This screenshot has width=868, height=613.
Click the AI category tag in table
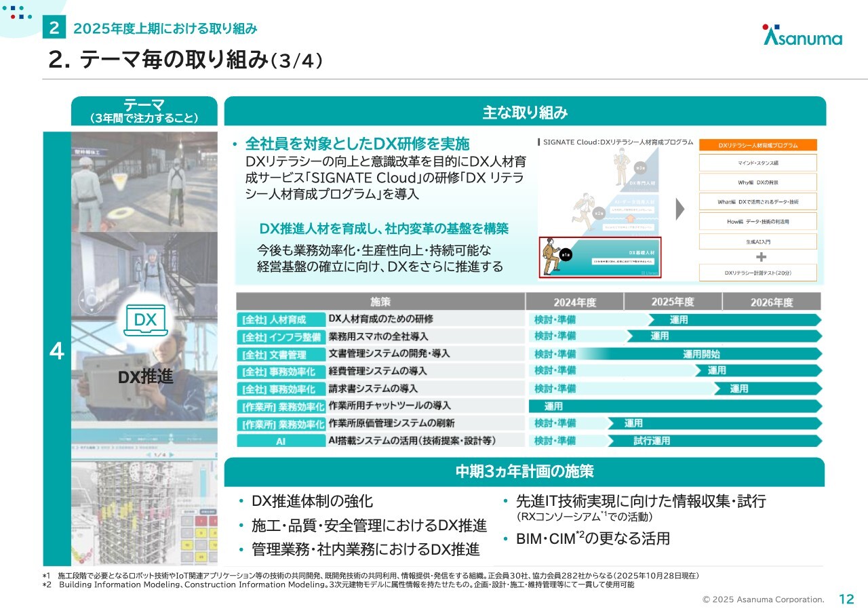coord(280,441)
